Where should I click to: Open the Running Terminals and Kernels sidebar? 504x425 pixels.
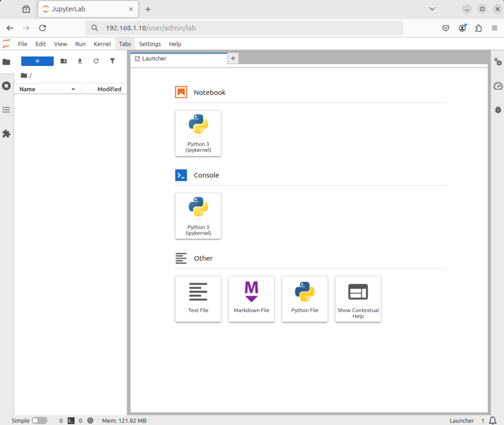pyautogui.click(x=6, y=86)
